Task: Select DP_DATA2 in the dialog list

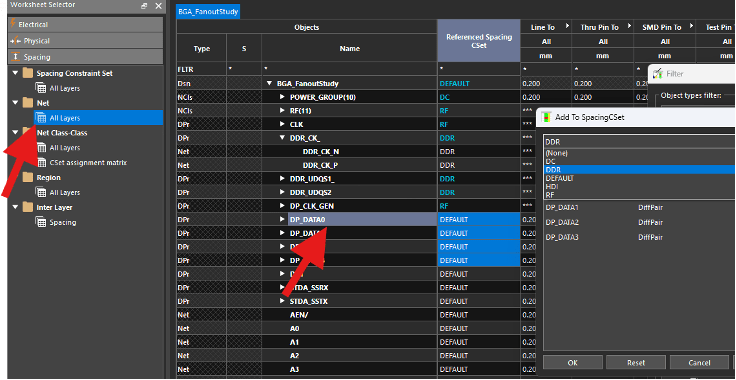Action: tap(562, 222)
